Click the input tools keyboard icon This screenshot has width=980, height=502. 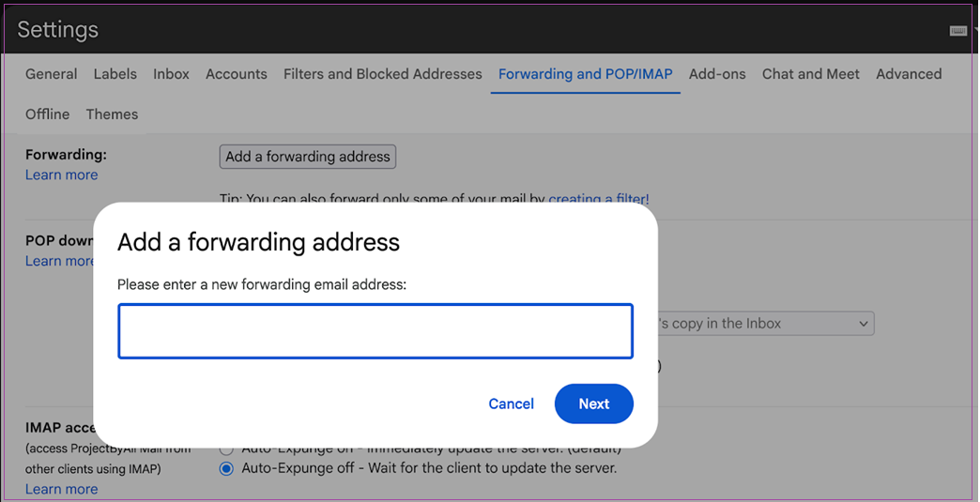[957, 30]
